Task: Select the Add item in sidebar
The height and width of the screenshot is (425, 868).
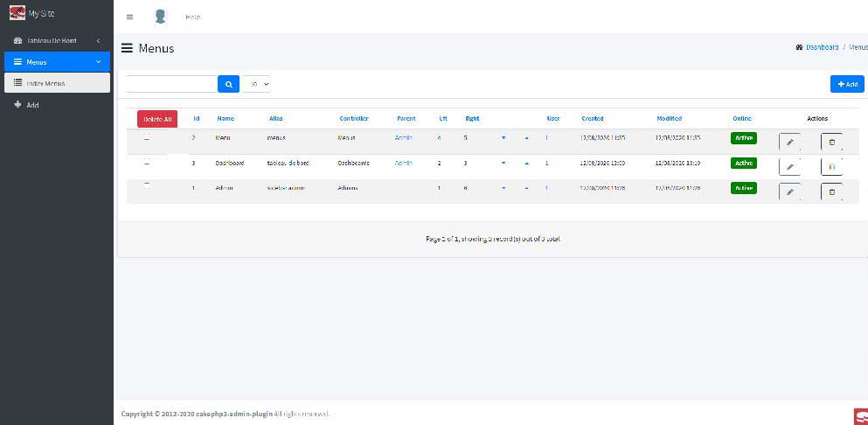Action: [32, 105]
